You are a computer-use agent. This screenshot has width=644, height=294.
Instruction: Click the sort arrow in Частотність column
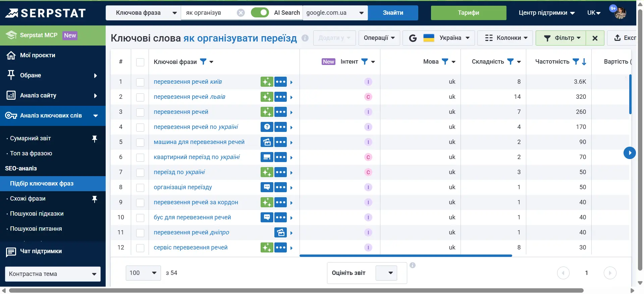coord(584,62)
